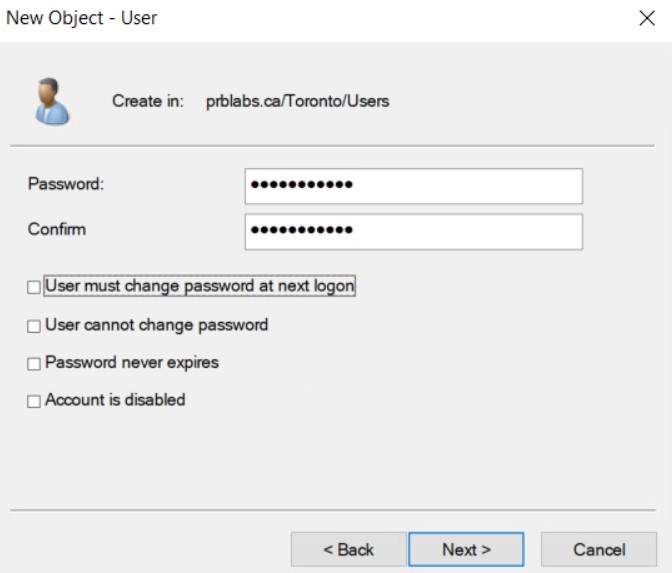
Task: Tick the Password never expires box
Action: coord(35,364)
